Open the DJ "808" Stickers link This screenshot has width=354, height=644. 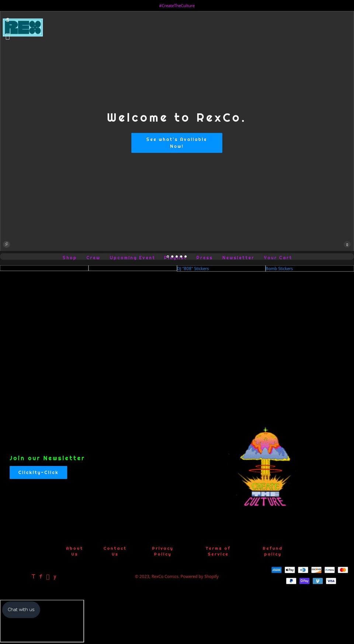193,269
